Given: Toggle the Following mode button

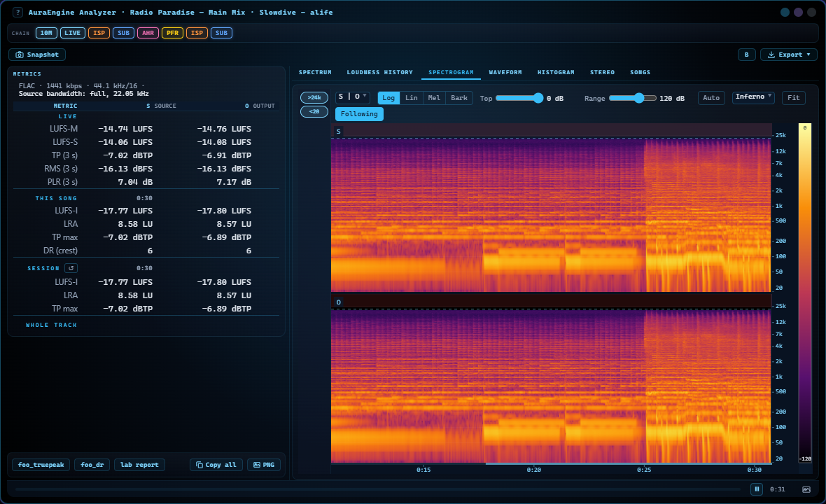Looking at the screenshot, I should pos(359,114).
